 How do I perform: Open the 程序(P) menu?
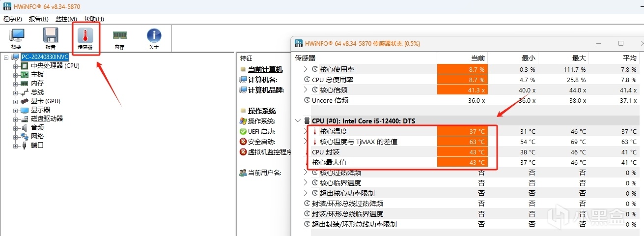[12, 19]
